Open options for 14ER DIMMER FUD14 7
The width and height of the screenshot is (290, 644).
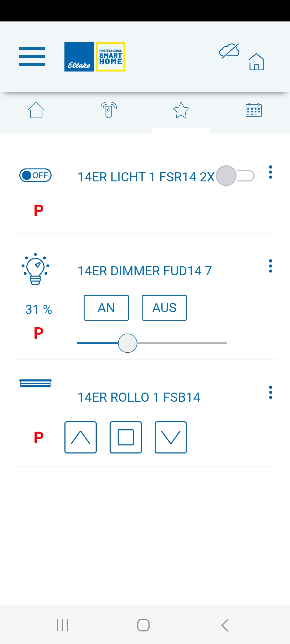(271, 266)
